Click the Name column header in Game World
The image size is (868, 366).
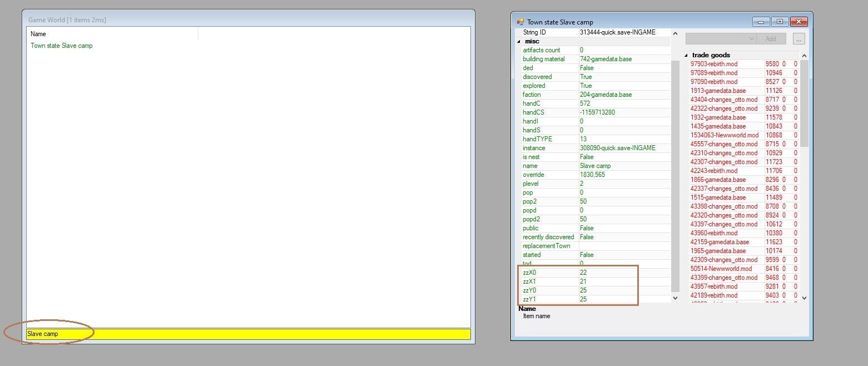click(x=112, y=34)
